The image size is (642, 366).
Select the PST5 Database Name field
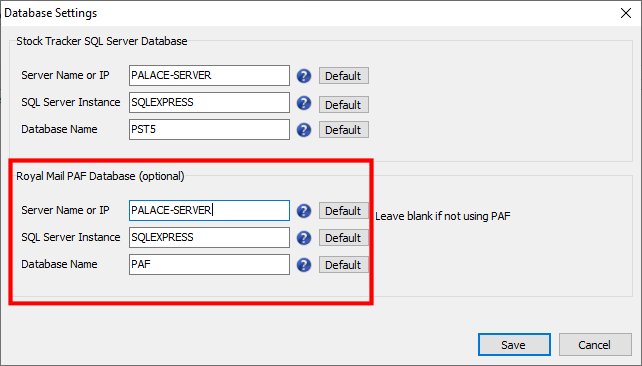[209, 129]
